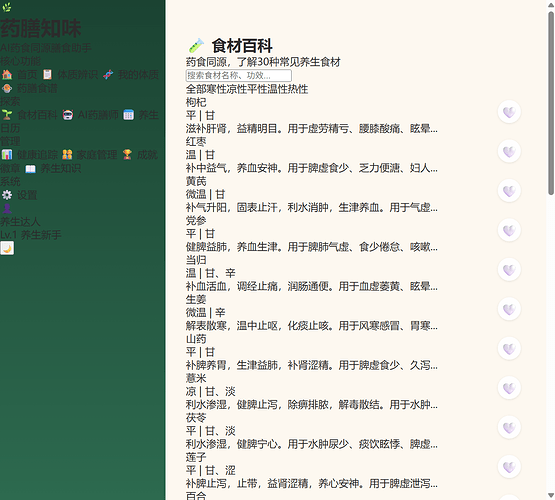
Task: Click the scrollbar down arrow
Action: (x=551, y=496)
